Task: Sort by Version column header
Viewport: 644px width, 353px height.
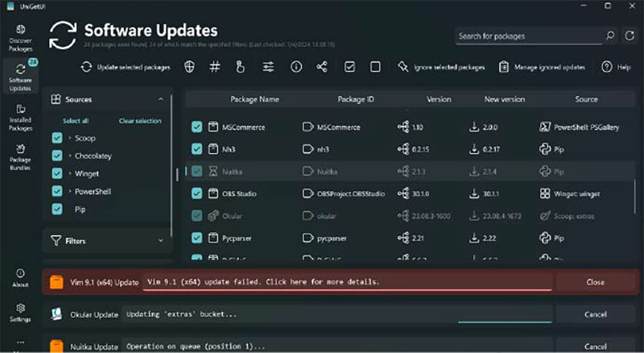Action: click(439, 99)
